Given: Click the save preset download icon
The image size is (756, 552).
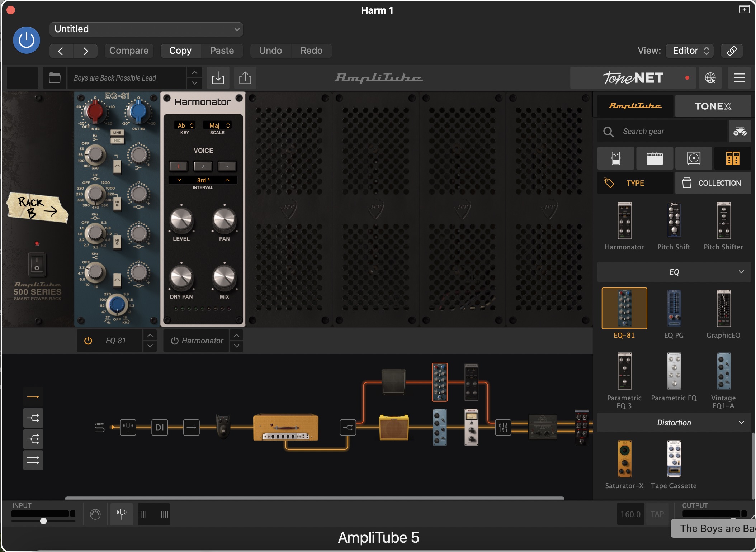Looking at the screenshot, I should pyautogui.click(x=218, y=78).
